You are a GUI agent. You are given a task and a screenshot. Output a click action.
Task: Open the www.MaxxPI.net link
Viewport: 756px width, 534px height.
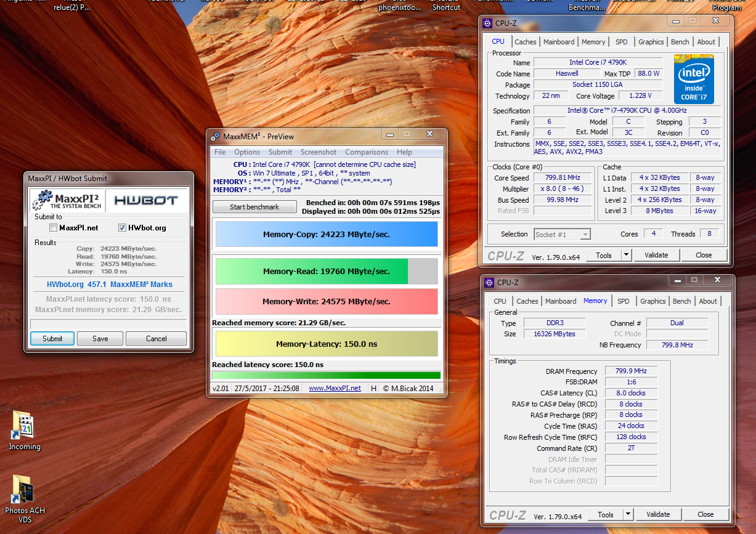click(335, 388)
